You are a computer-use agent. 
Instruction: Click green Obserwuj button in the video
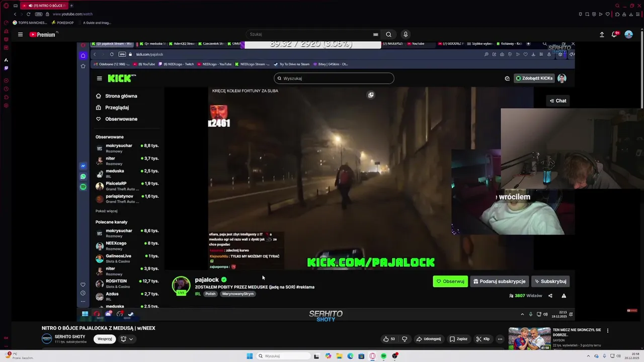(x=450, y=282)
